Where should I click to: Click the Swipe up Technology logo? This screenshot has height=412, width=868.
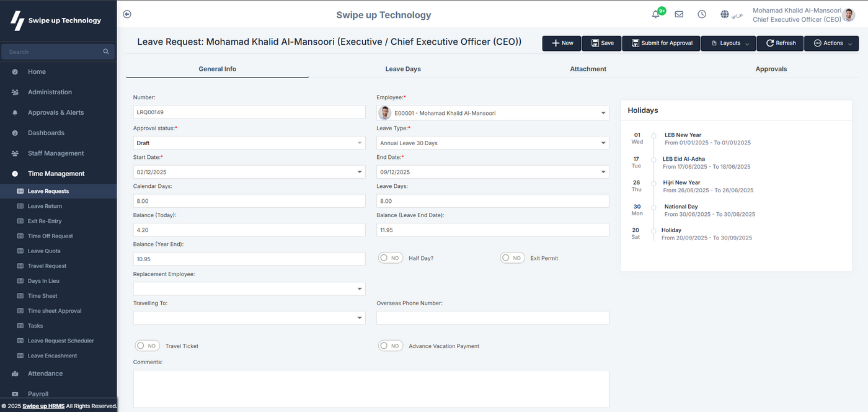[56, 20]
